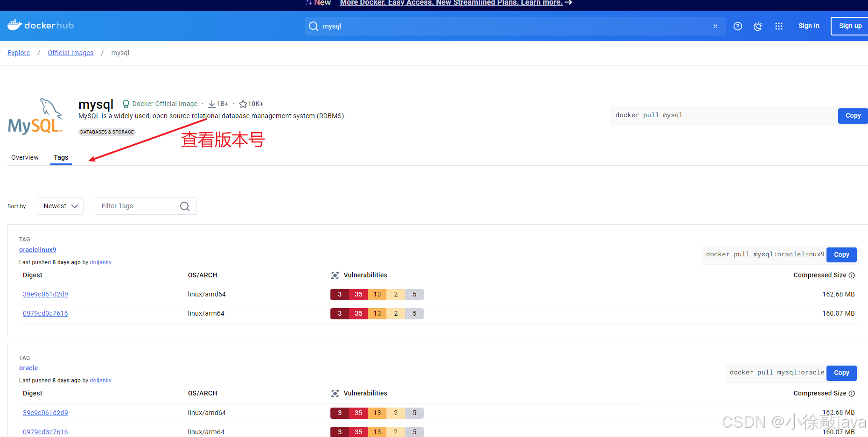Open the 39e9c061d2d9 digest under oraclelinux9
Viewport: 868px width, 437px height.
45,294
